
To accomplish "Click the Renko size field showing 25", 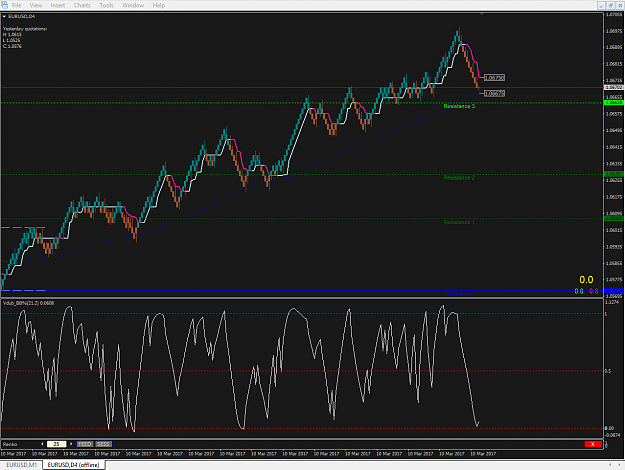I will point(56,444).
